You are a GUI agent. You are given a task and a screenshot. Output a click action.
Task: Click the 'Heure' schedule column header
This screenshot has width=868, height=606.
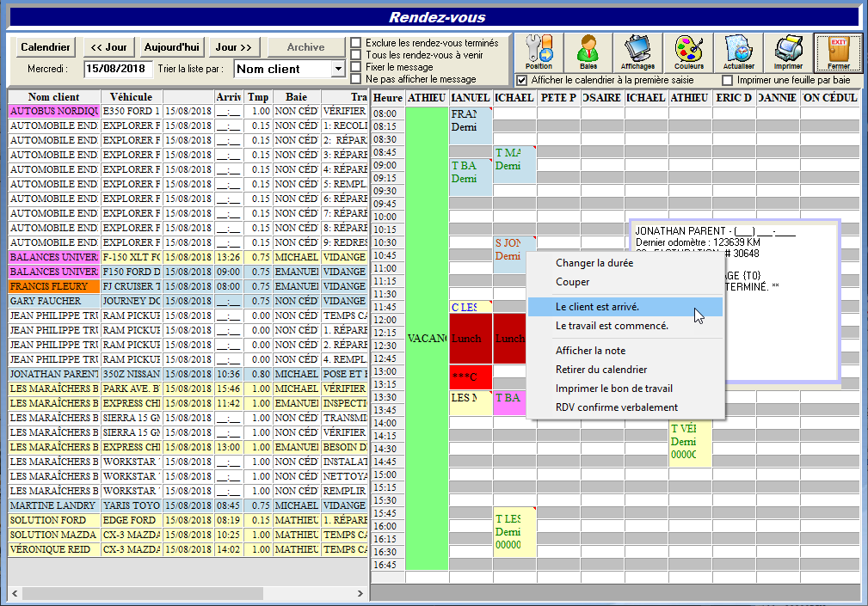[x=387, y=98]
